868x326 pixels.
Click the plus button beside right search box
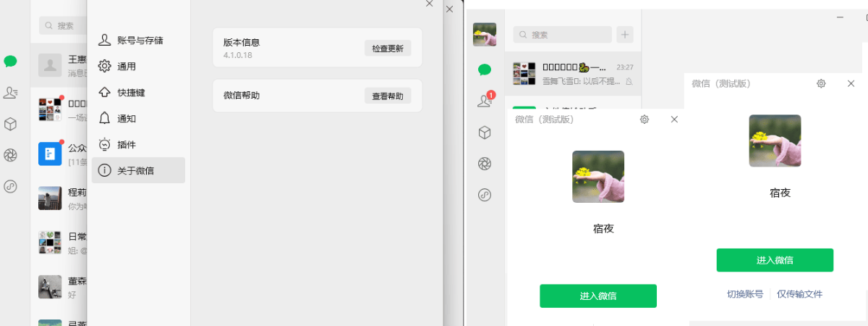(x=625, y=34)
